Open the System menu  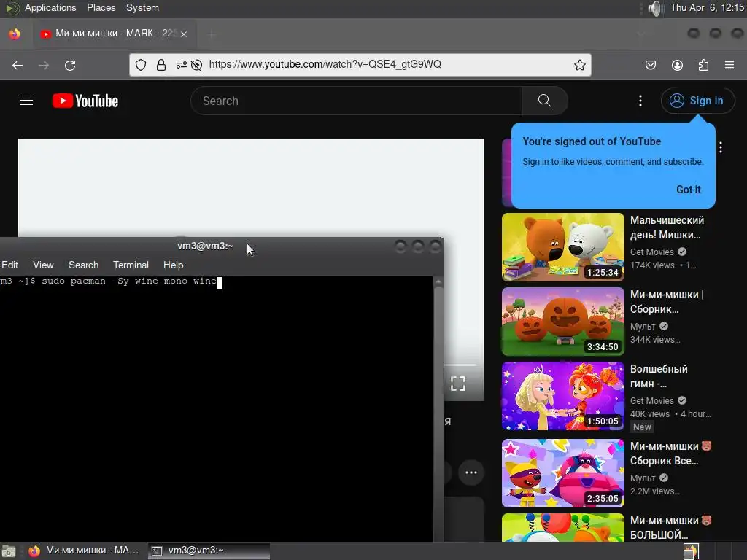142,7
